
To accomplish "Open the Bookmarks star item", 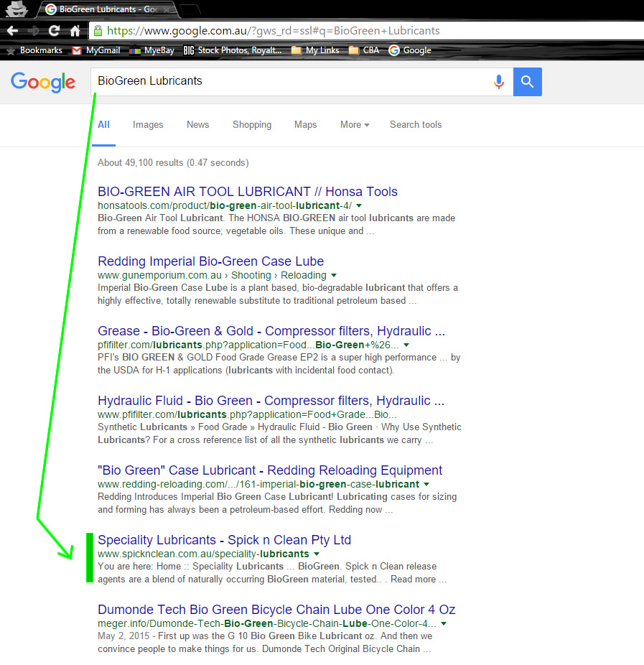I will pyautogui.click(x=34, y=50).
